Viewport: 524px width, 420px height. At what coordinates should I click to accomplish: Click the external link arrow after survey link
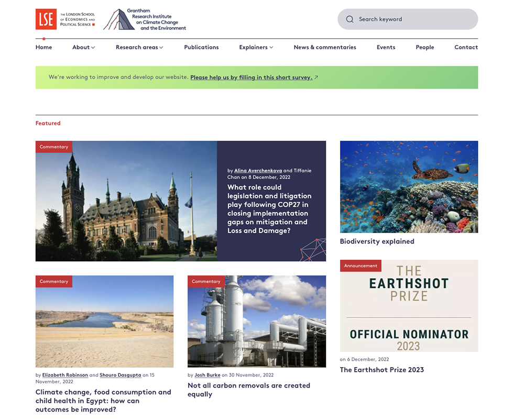coord(316,78)
